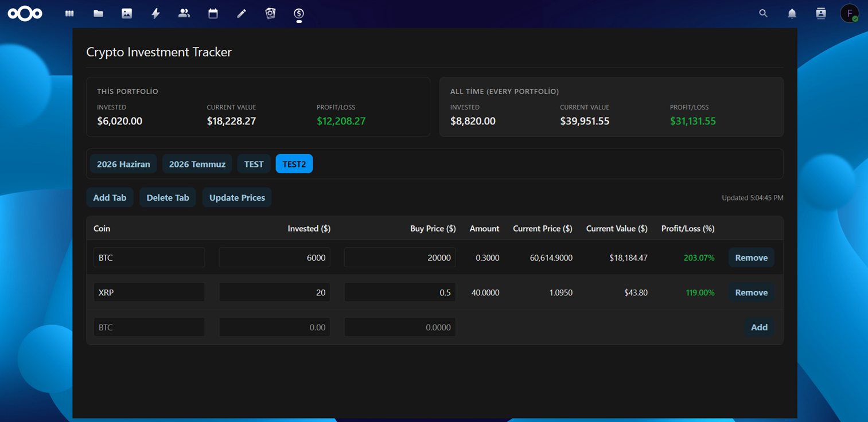
Task: Open the Photos app icon
Action: coord(127,13)
